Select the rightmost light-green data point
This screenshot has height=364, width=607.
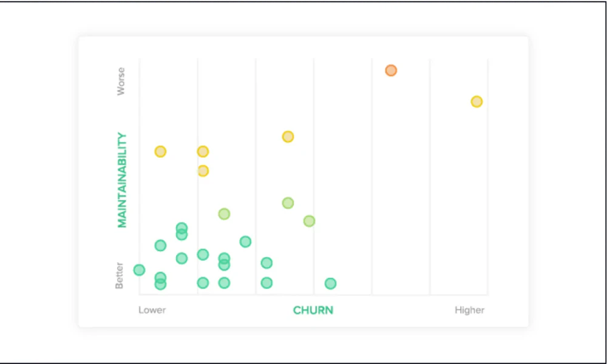309,221
